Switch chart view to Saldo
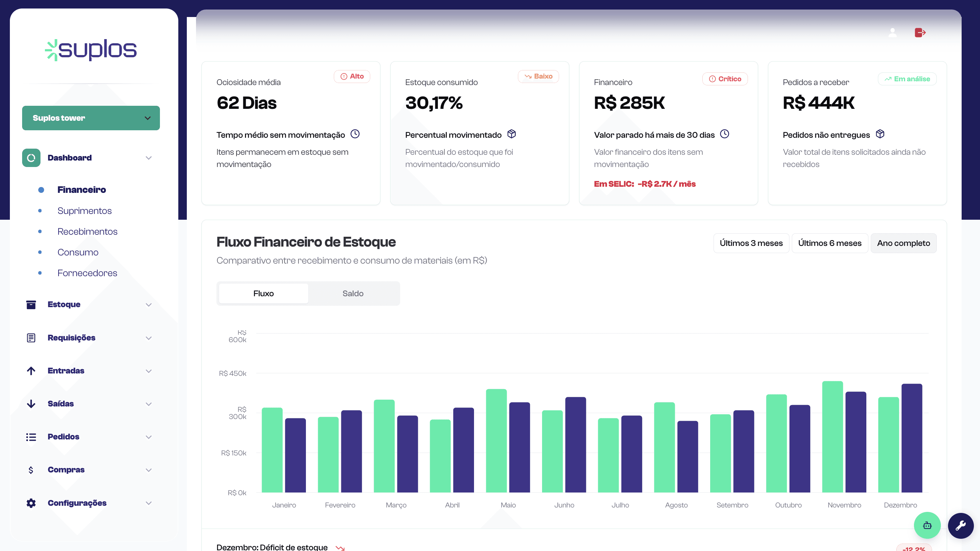Viewport: 980px width, 551px height. tap(353, 293)
